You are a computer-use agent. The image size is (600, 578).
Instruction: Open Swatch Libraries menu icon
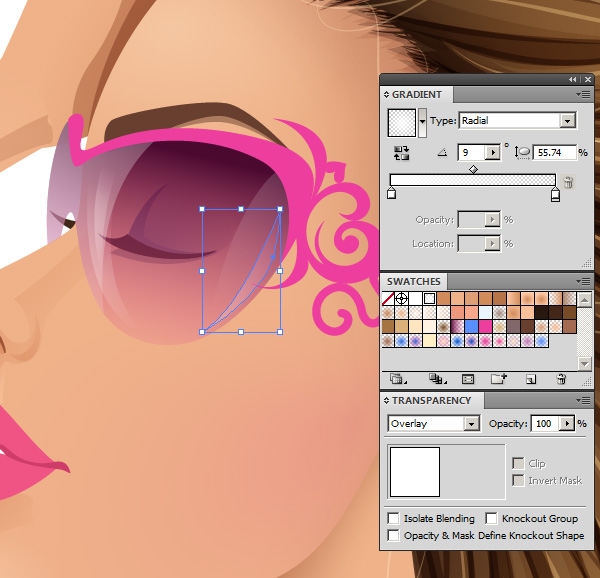coord(398,379)
